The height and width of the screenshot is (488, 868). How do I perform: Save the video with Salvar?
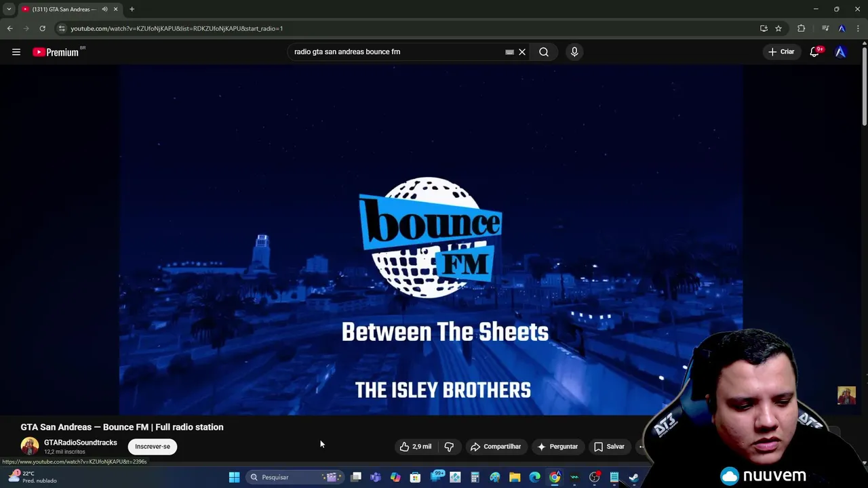pyautogui.click(x=609, y=447)
